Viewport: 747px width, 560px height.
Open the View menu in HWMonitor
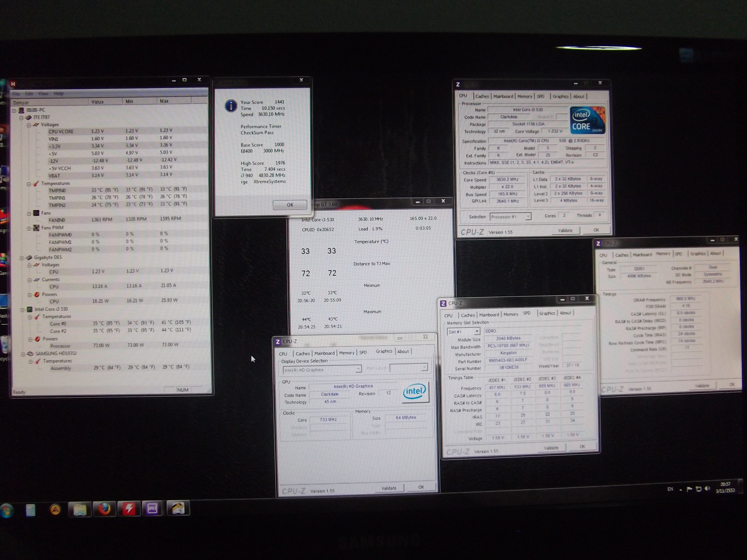[43, 94]
